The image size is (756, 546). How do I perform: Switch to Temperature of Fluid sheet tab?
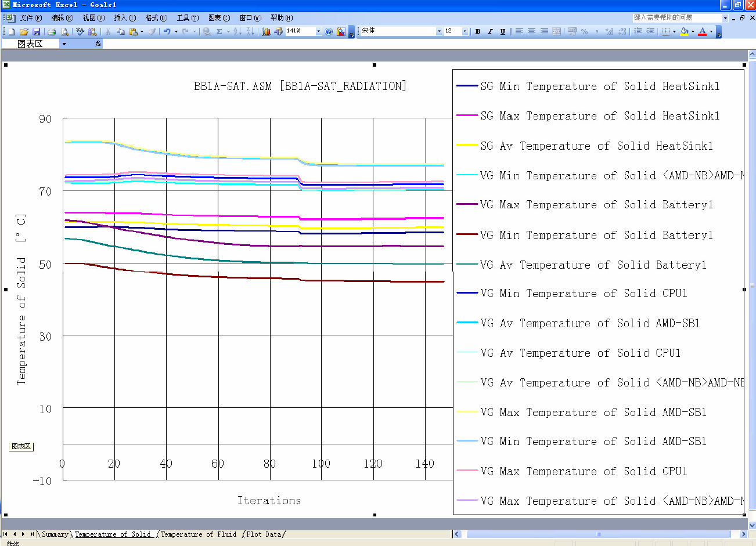tap(199, 534)
